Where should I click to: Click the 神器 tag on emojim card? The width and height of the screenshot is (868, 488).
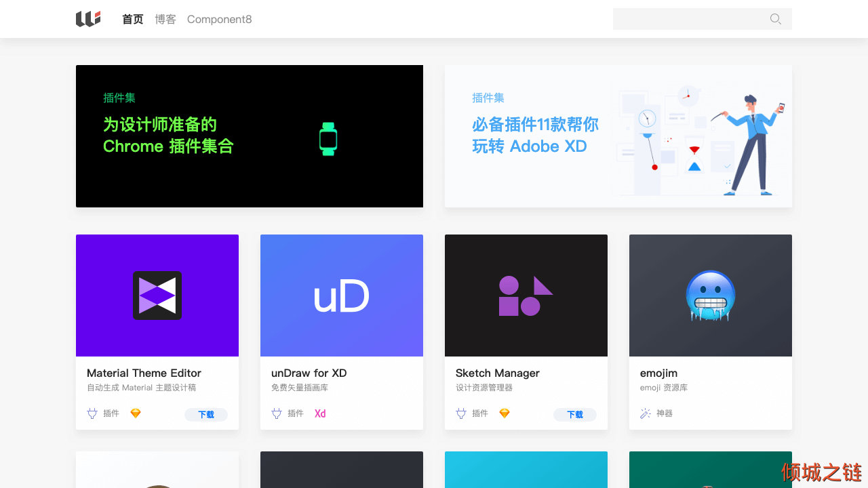click(665, 413)
